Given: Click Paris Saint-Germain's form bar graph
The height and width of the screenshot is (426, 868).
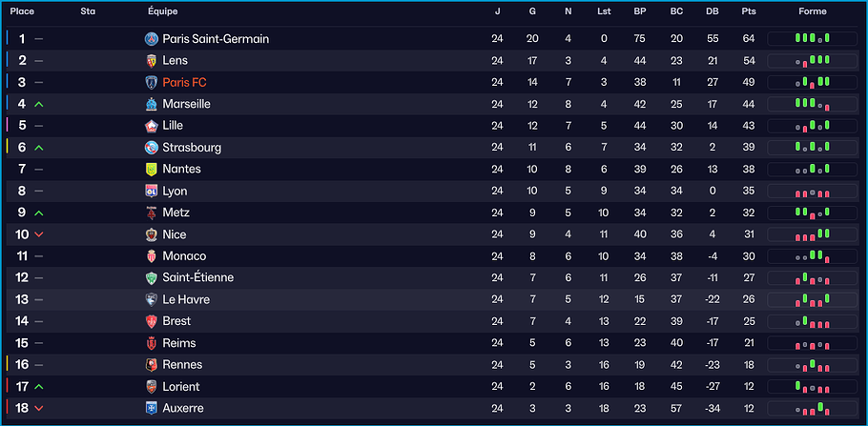Looking at the screenshot, I should 812,39.
